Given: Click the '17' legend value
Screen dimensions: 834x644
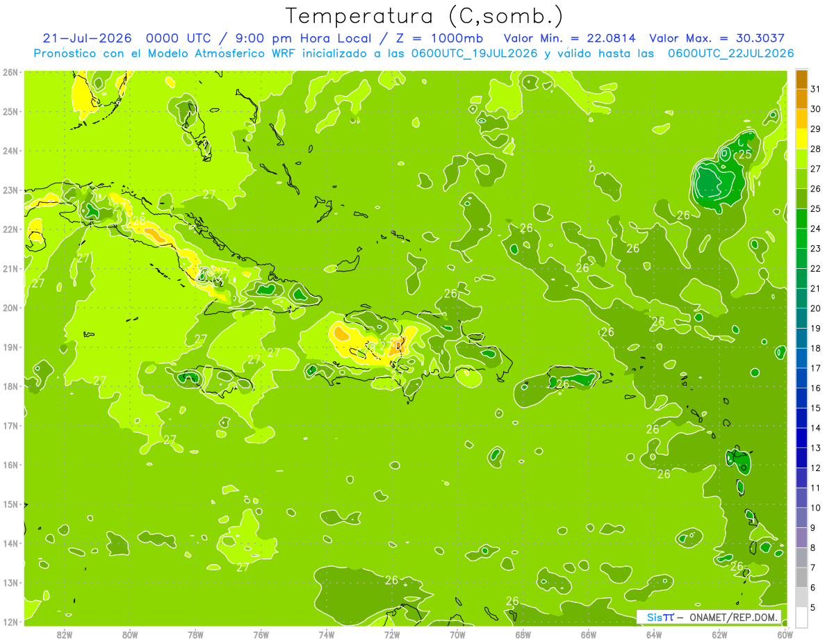Looking at the screenshot, I should click(x=816, y=368).
